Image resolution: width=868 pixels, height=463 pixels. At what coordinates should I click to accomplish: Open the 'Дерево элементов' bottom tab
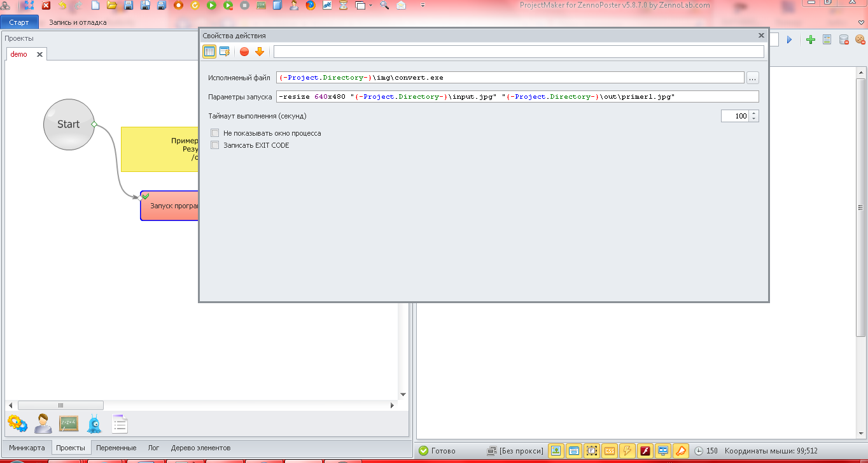point(200,448)
